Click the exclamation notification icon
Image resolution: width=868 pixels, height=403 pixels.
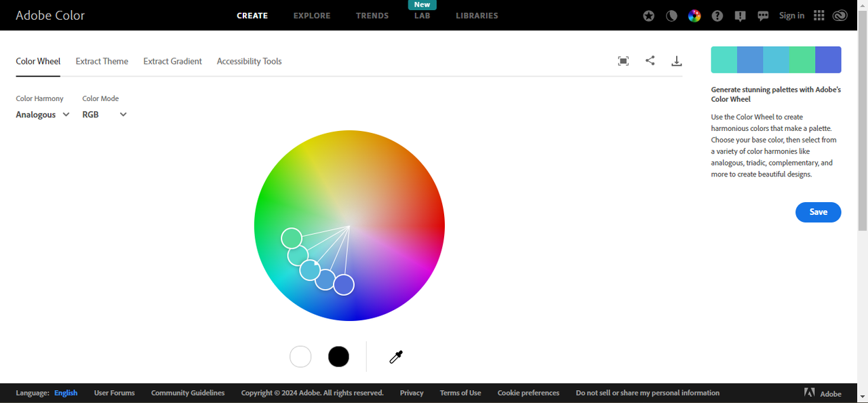click(741, 16)
